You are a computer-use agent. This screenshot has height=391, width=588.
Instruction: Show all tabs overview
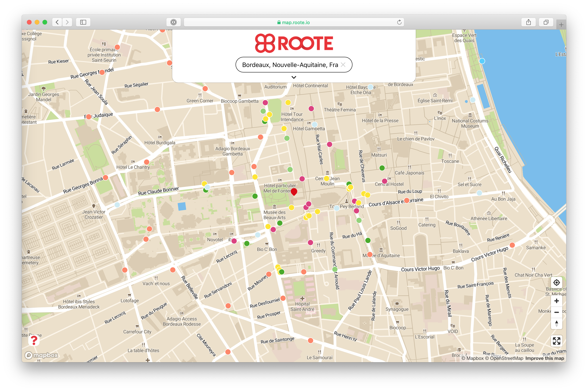click(546, 22)
